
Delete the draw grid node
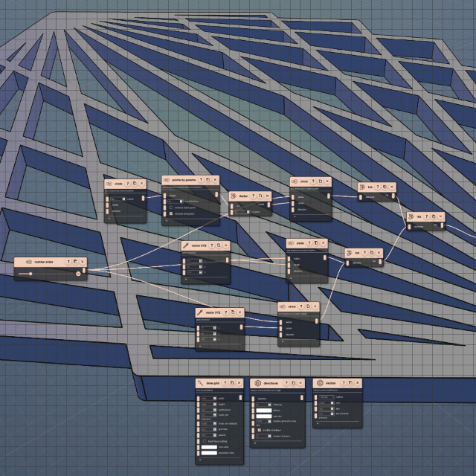pos(239,383)
